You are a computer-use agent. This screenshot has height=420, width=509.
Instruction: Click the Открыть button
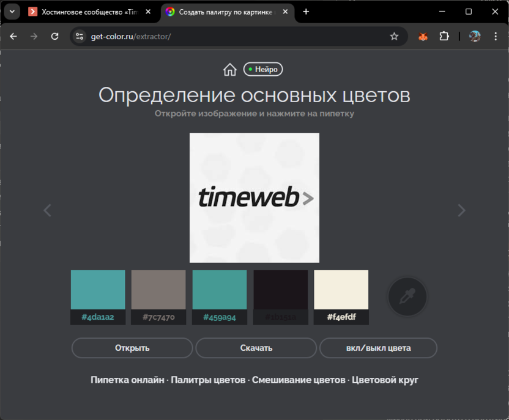point(132,348)
